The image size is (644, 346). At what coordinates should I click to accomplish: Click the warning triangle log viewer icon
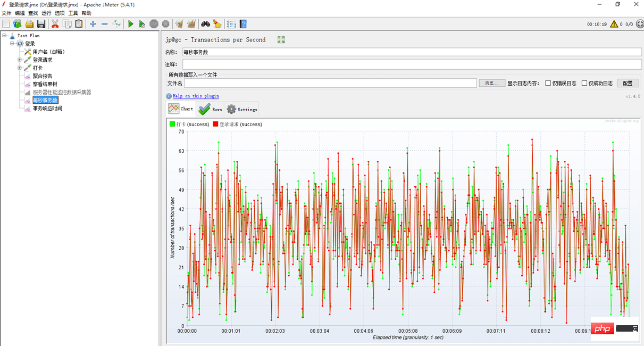tap(614, 24)
